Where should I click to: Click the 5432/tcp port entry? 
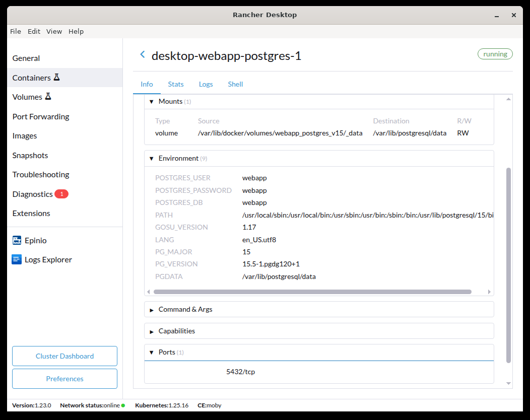(x=240, y=372)
